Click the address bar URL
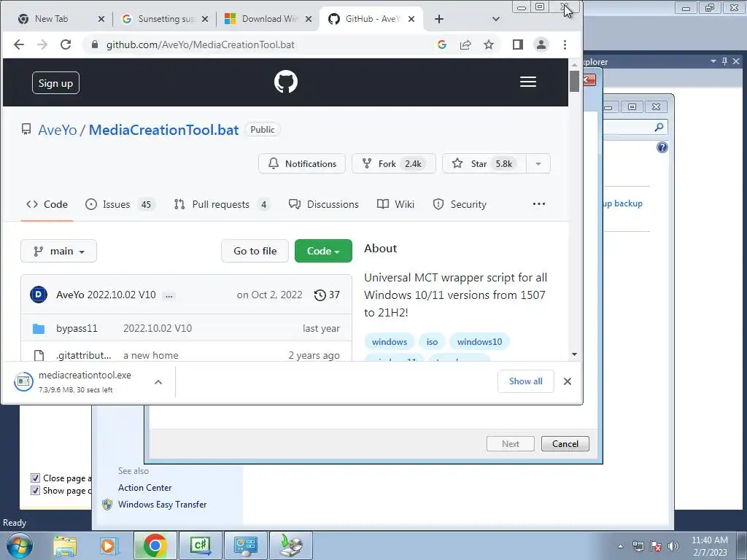The height and width of the screenshot is (560, 747). pos(200,44)
